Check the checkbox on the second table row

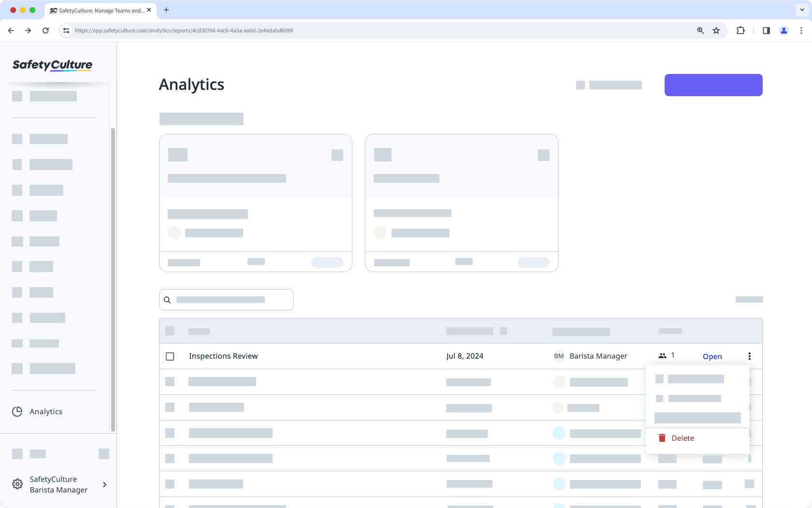click(x=170, y=382)
